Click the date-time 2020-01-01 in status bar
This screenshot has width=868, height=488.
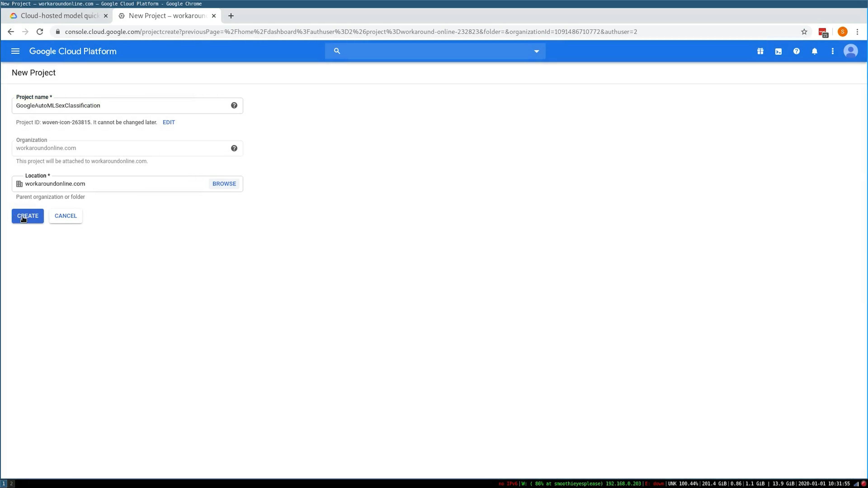[x=824, y=484]
